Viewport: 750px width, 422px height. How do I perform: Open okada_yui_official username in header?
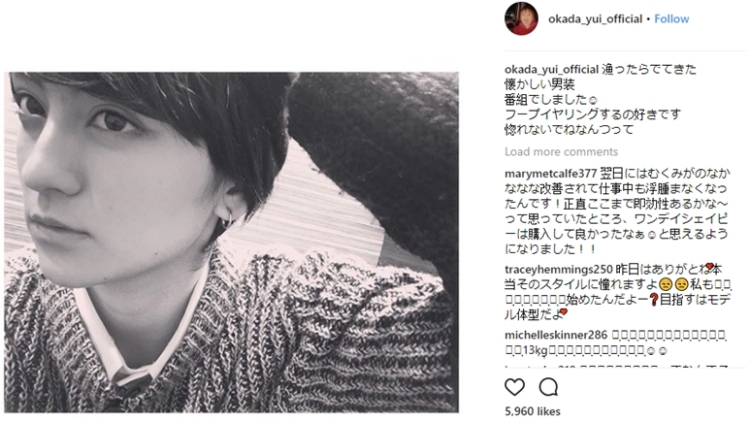(x=595, y=19)
